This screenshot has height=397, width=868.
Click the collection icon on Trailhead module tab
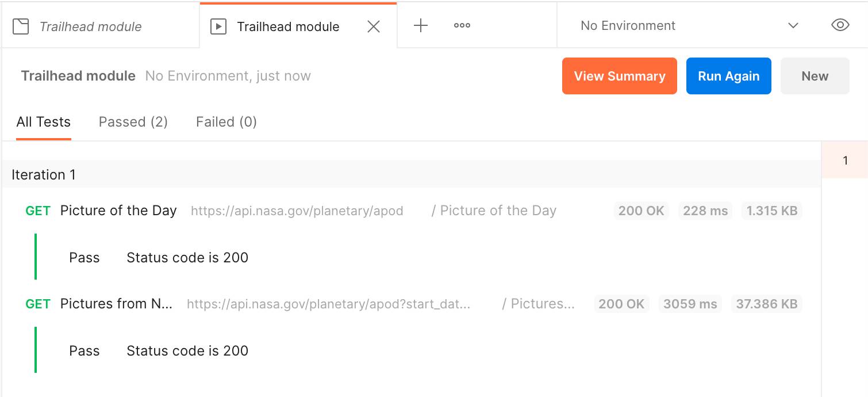pyautogui.click(x=21, y=25)
